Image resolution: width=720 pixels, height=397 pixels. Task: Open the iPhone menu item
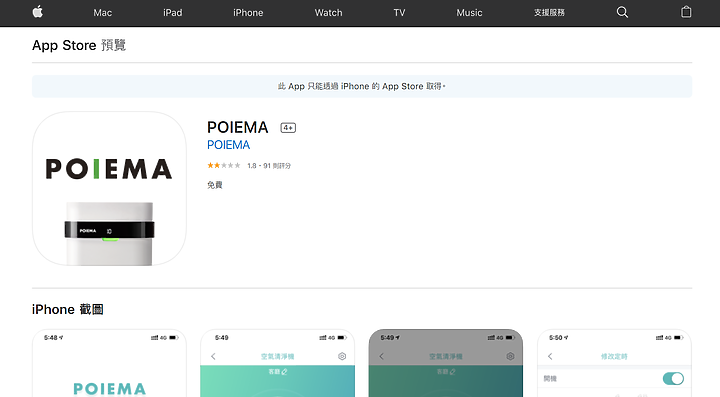click(248, 13)
